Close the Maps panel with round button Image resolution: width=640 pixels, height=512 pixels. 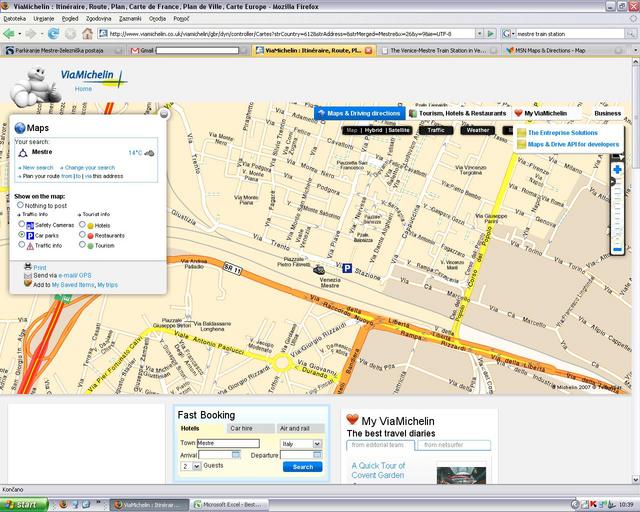(x=164, y=114)
